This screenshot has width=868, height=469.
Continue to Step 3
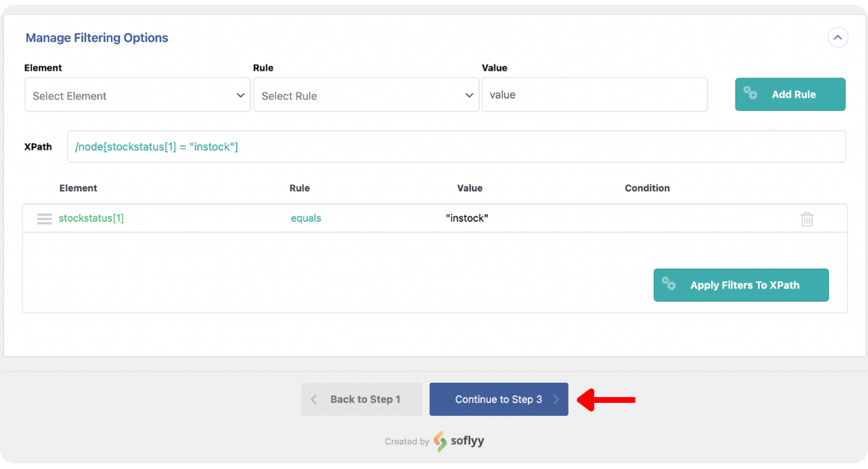[498, 399]
